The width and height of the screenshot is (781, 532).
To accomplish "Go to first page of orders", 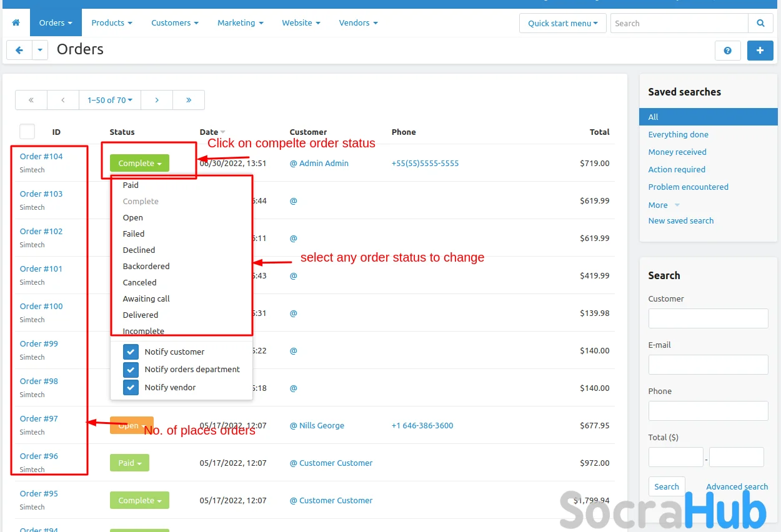I will (31, 100).
